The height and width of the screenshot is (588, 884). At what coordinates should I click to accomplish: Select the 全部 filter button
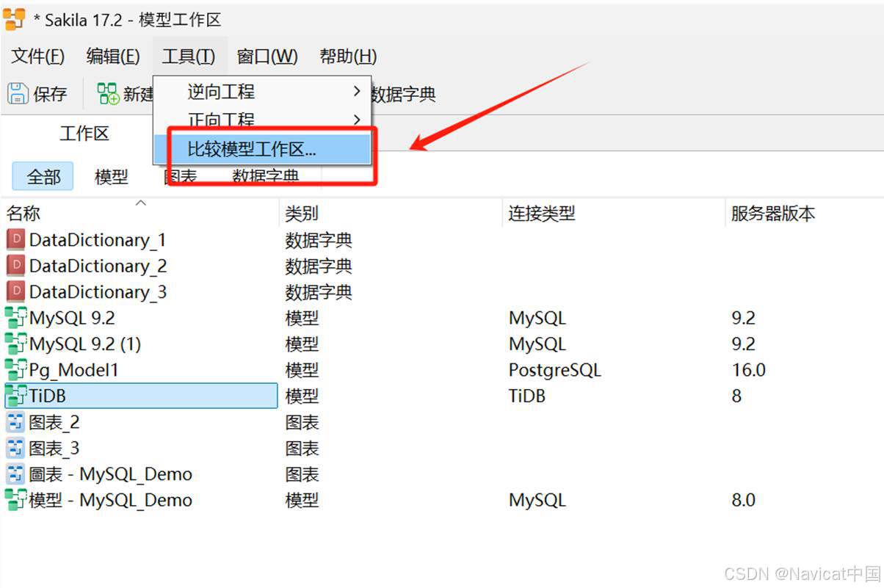pyautogui.click(x=43, y=176)
